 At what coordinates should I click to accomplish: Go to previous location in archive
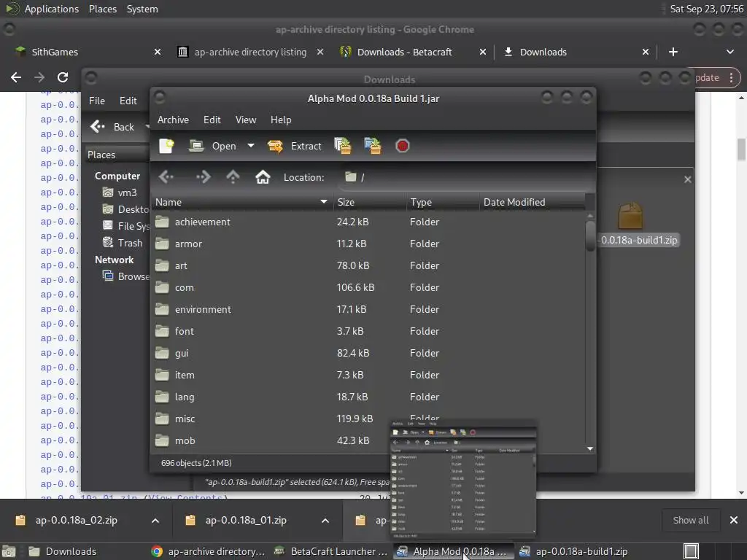(166, 177)
